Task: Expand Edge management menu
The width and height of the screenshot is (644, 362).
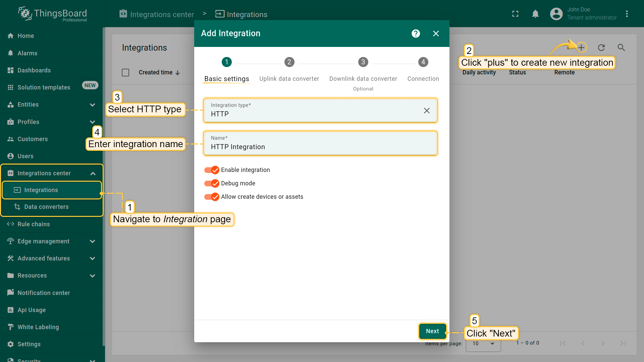Action: tap(93, 241)
